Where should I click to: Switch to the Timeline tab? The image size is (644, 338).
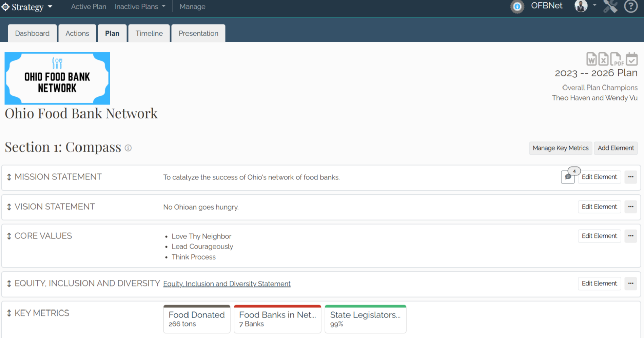(149, 33)
